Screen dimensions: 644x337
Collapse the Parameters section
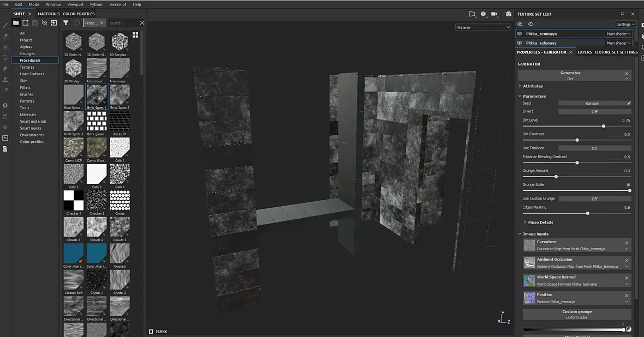point(520,96)
